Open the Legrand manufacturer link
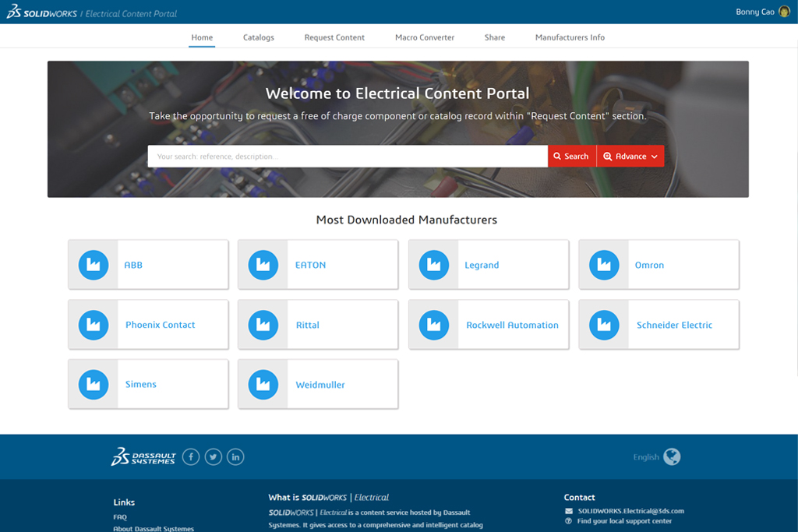This screenshot has width=798, height=532. 482,265
